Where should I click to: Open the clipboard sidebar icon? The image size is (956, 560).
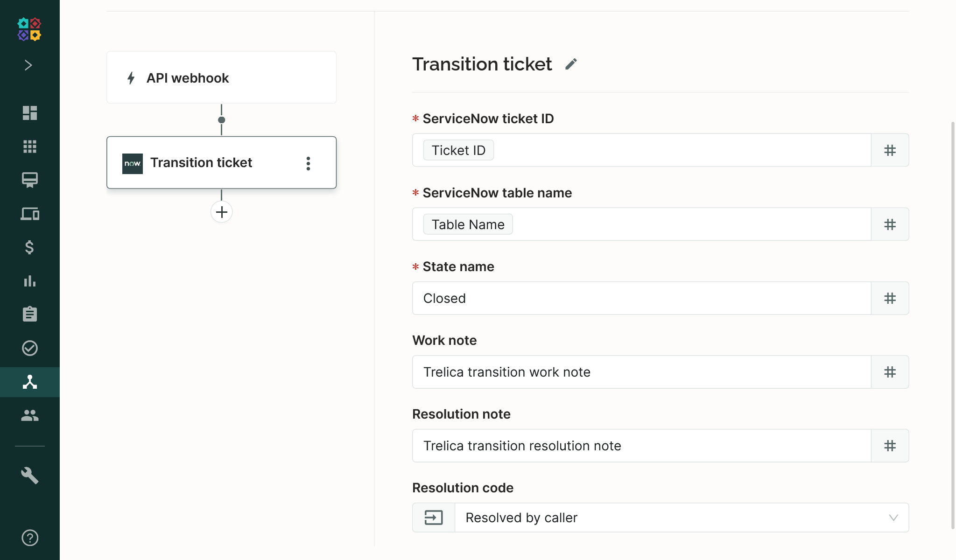pyautogui.click(x=30, y=314)
